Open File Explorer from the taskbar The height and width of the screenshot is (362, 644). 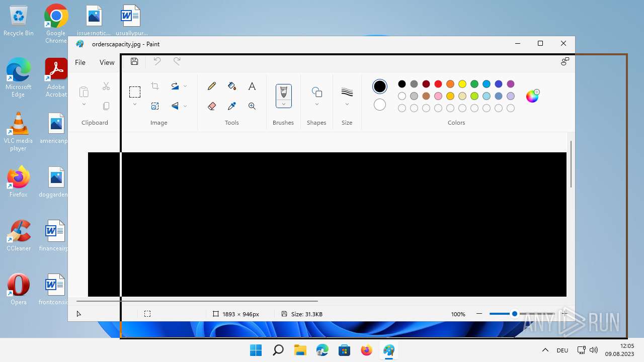(x=300, y=350)
